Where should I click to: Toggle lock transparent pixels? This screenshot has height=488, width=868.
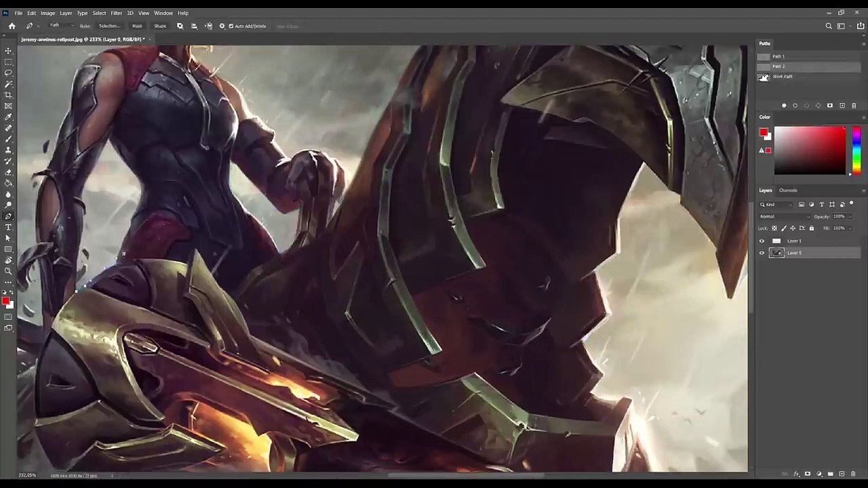pyautogui.click(x=774, y=228)
